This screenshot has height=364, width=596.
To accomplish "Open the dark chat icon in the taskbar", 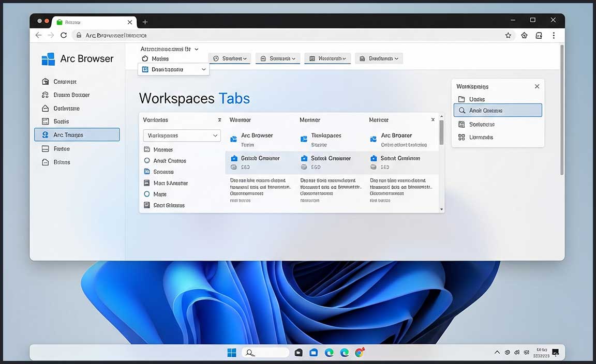I will (299, 353).
